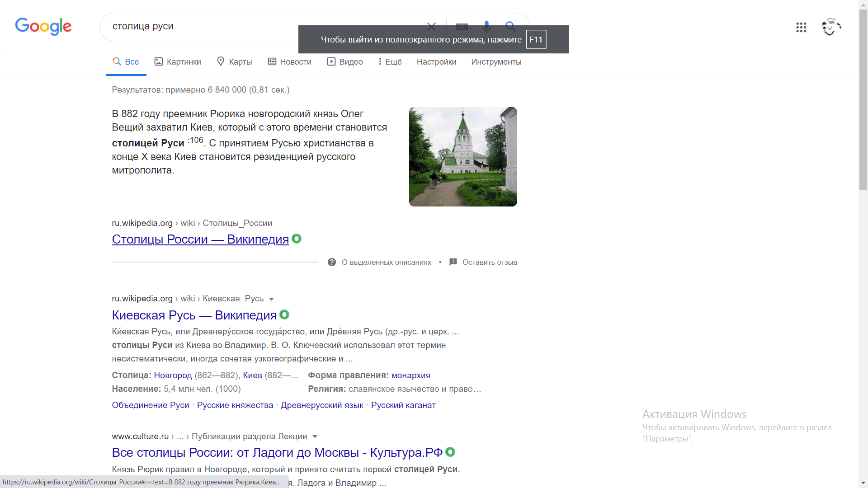Click green circle beside Киевская Русь result

[x=284, y=314]
